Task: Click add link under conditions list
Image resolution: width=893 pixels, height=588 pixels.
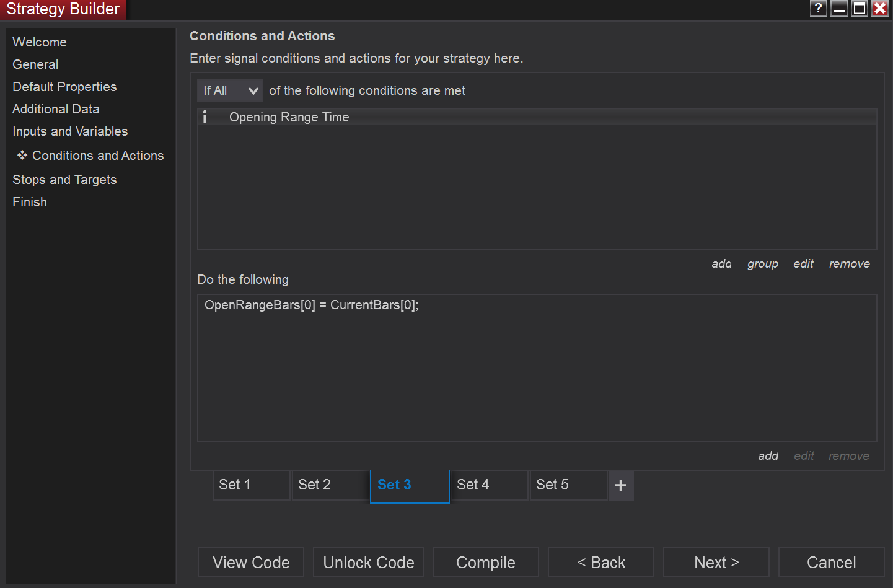Action: 721,264
